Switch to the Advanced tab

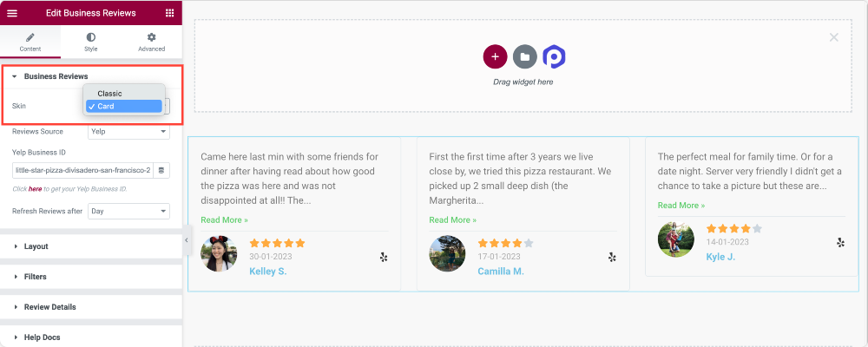coord(152,42)
